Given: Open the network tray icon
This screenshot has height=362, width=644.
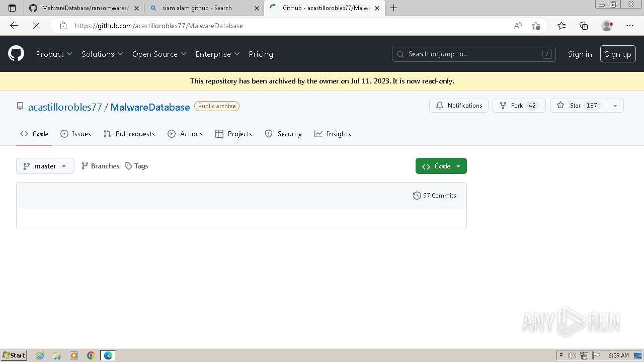Looking at the screenshot, I should coord(584,355).
